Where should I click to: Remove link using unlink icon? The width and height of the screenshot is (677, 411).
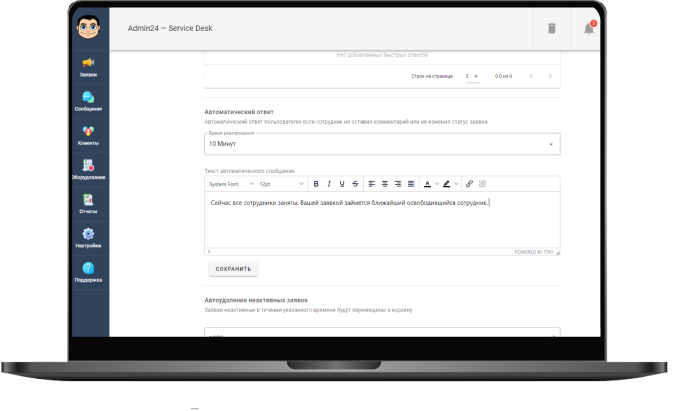(482, 184)
